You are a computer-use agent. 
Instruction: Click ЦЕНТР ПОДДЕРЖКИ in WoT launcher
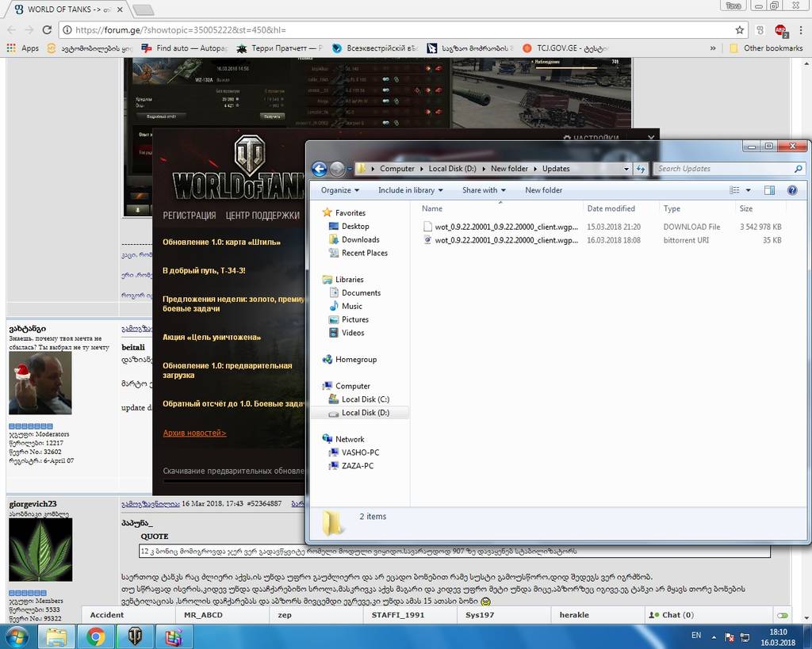262,216
